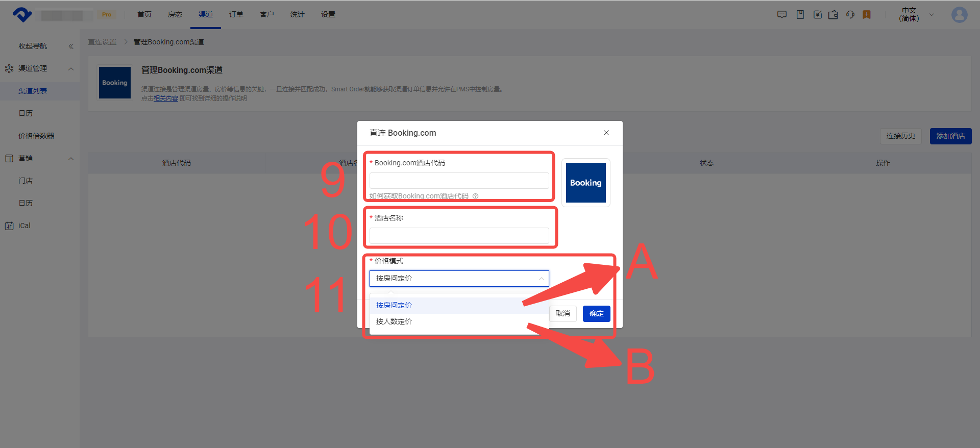980x448 pixels.
Task: Open 渠道 tab in top navigation
Action: [206, 15]
